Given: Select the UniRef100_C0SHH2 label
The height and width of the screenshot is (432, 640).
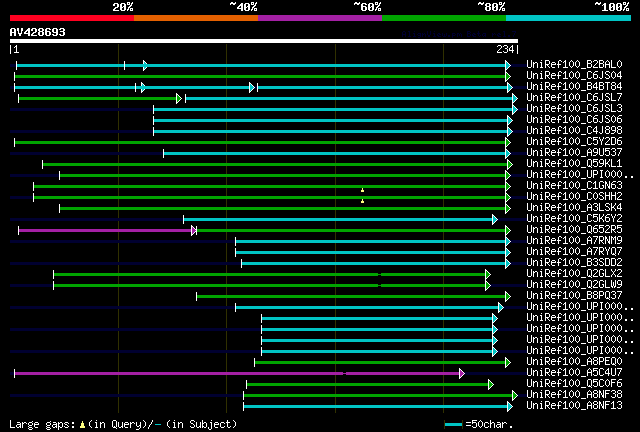Looking at the screenshot, I should (x=574, y=197).
